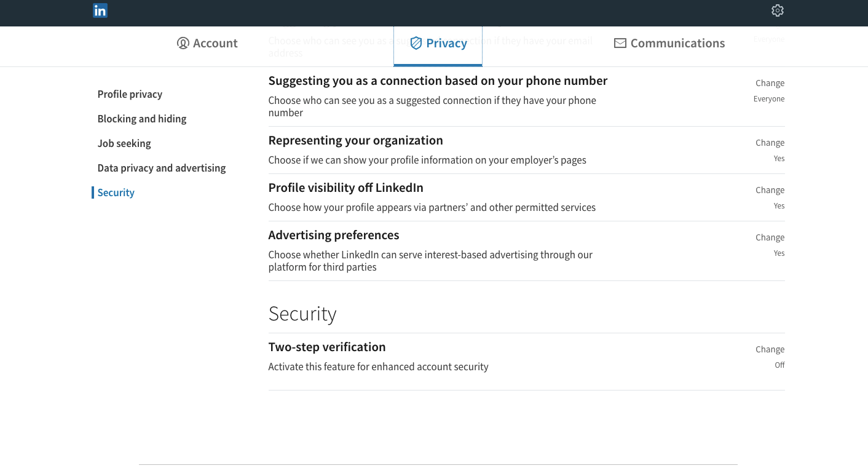Go to Profile privacy section
The height and width of the screenshot is (468, 868).
click(130, 94)
